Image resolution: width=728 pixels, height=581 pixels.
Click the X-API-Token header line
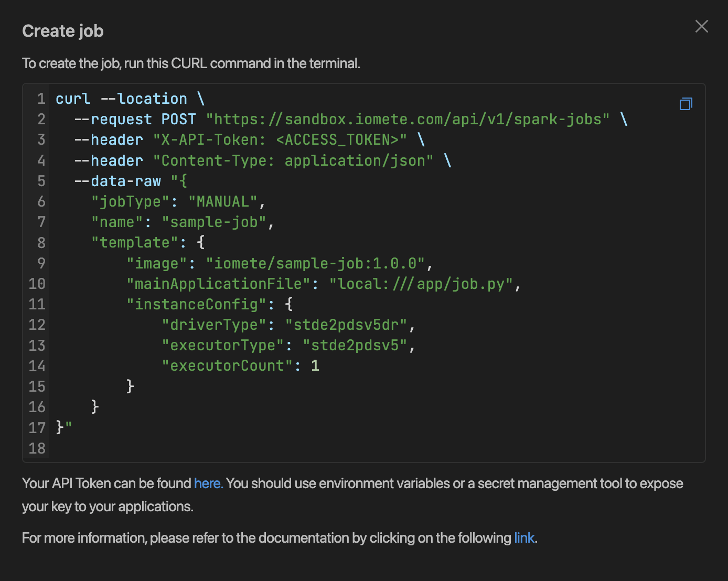coord(249,139)
